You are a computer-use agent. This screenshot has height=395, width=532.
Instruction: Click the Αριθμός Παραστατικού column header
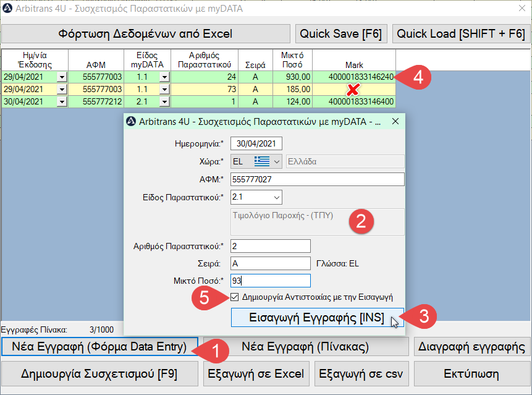[x=205, y=60]
